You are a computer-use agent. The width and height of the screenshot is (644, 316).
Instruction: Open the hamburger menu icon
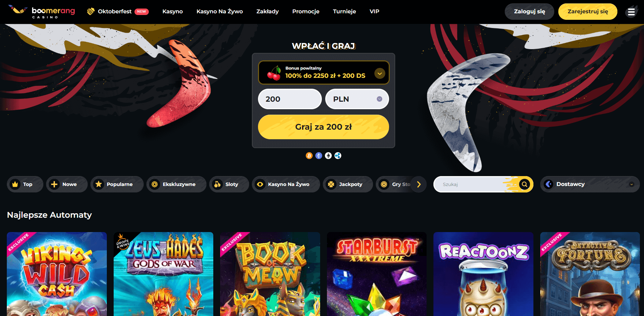coord(631,12)
